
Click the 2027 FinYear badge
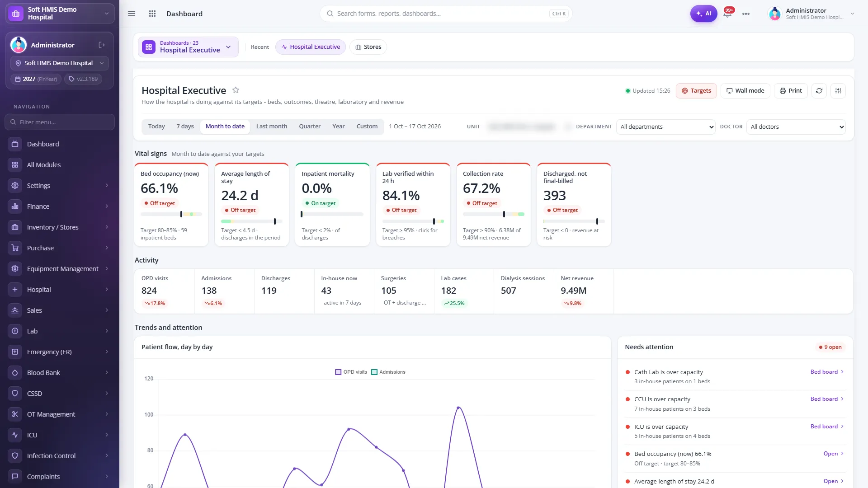(36, 79)
